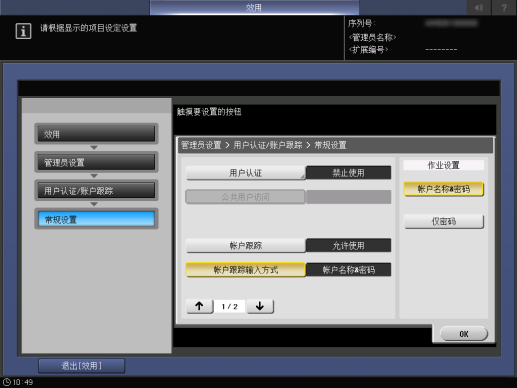Screen dimensions: 517x388
Task: Go to next page with down arrow
Action: 260,306
